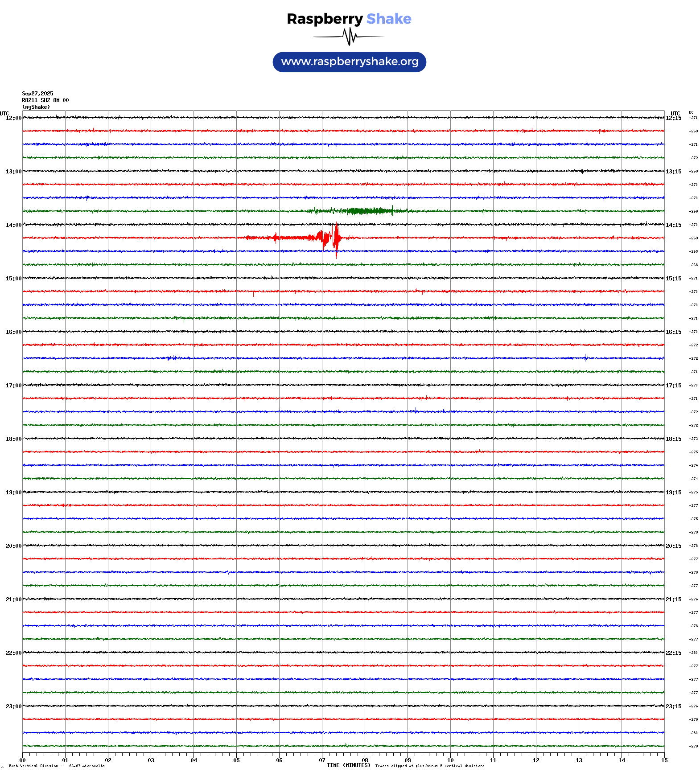
Task: Click the large red seismic event burst
Action: tap(330, 238)
